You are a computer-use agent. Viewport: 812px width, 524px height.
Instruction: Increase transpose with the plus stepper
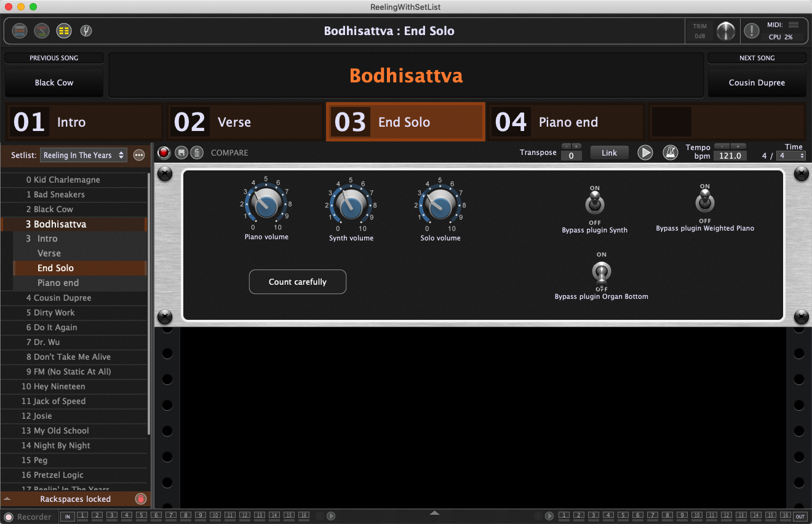[576, 146]
